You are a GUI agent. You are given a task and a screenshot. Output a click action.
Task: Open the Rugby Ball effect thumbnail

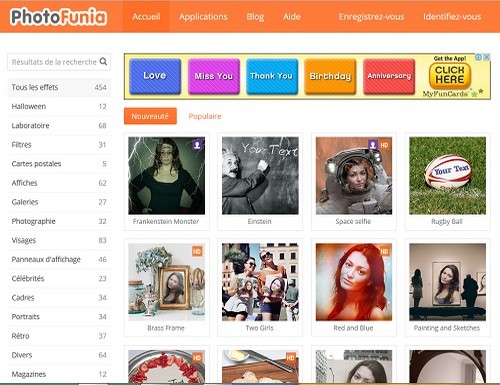coord(448,176)
